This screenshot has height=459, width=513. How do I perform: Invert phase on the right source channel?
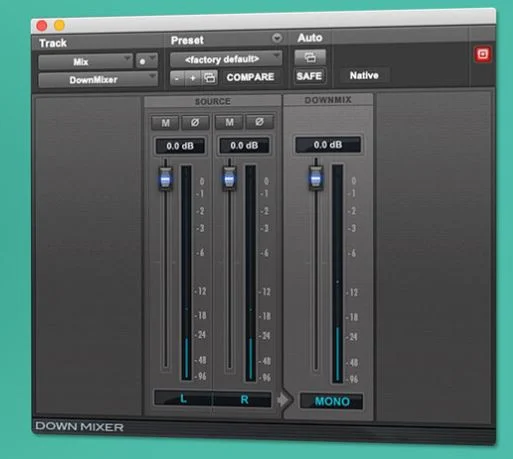point(259,122)
